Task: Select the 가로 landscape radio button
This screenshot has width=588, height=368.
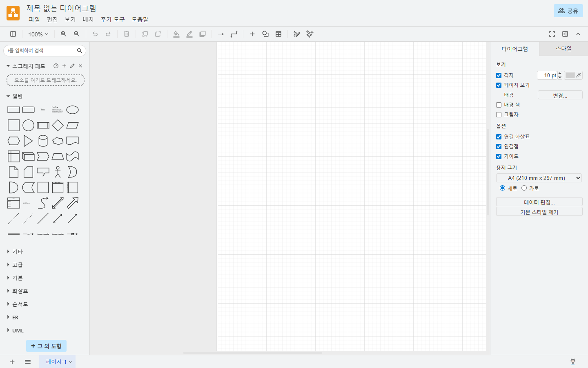Action: pyautogui.click(x=524, y=188)
